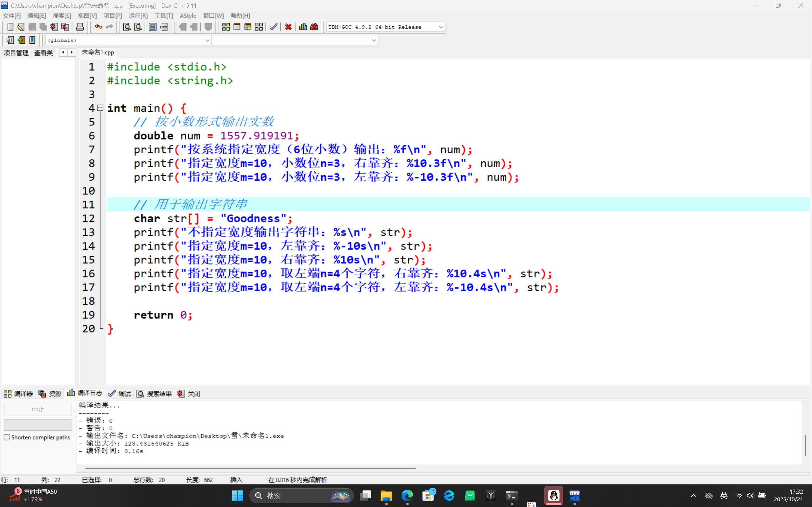Click the compile log horizontal scrollbar
812x507 pixels.
[250, 468]
